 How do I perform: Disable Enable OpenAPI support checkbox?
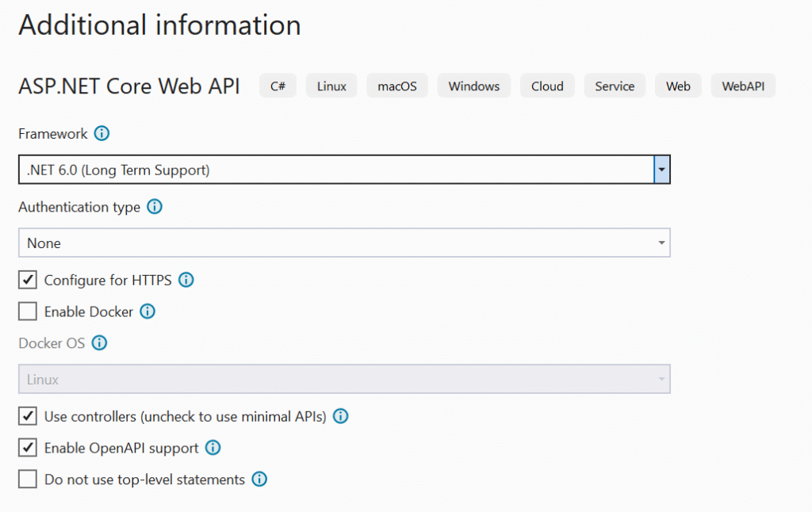click(28, 448)
